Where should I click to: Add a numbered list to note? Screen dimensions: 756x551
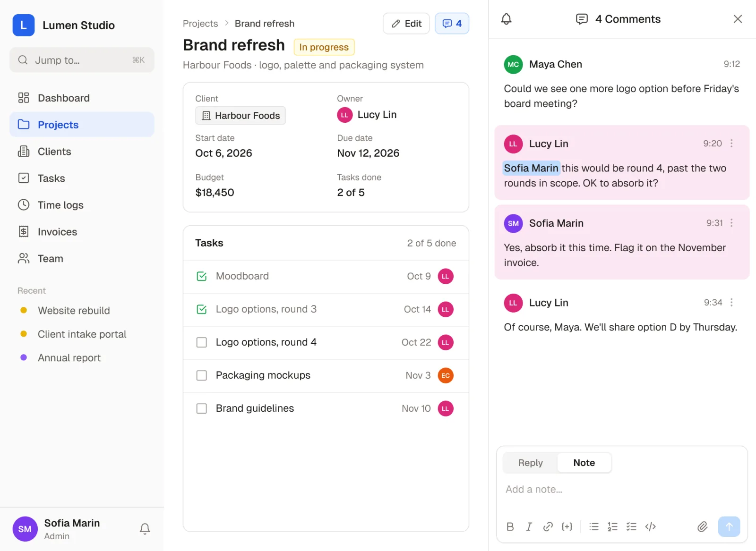click(612, 526)
